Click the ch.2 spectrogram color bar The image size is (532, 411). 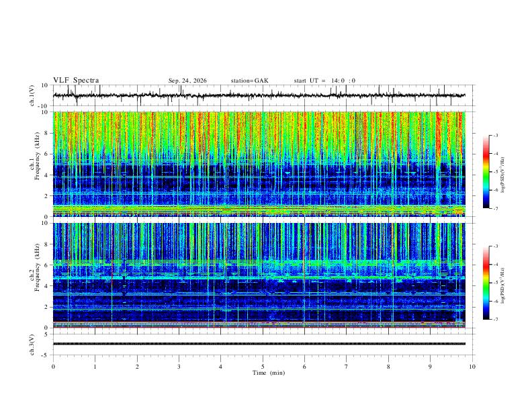coord(486,283)
